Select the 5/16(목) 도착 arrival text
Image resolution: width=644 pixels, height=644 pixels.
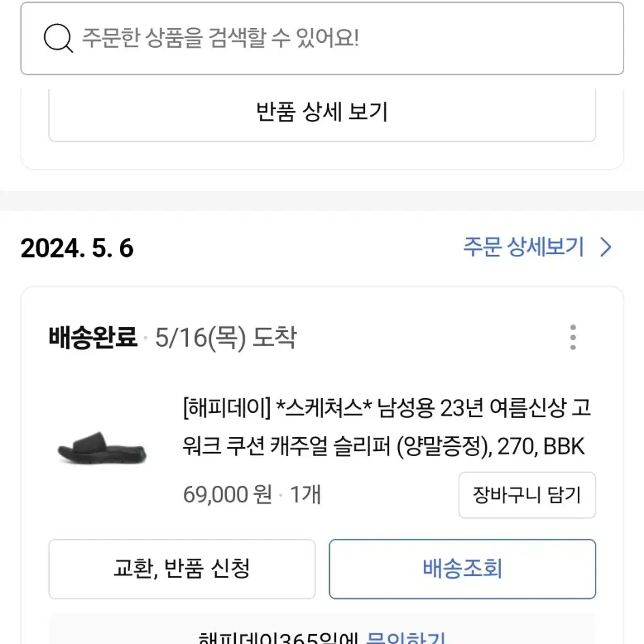click(x=226, y=337)
